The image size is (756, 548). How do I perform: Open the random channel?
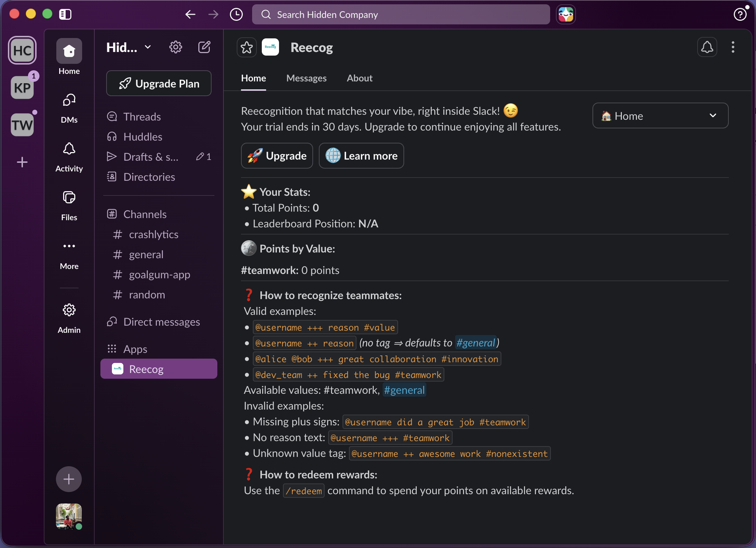159,295
